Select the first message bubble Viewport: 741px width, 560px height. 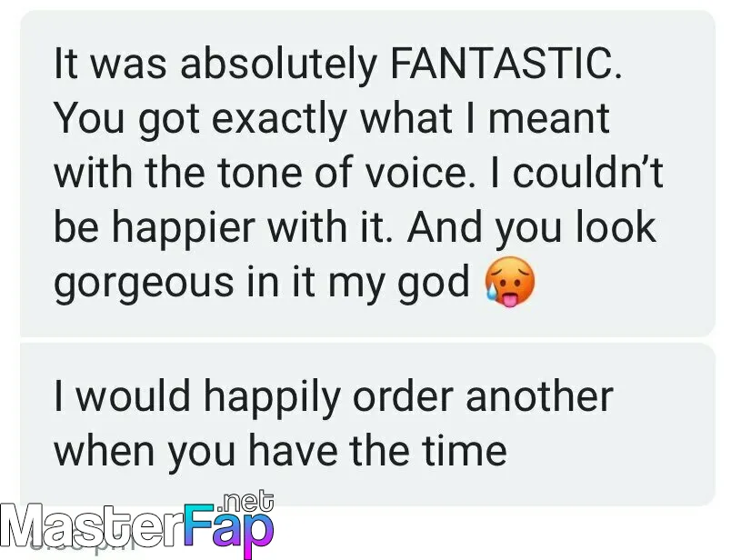[x=367, y=174]
